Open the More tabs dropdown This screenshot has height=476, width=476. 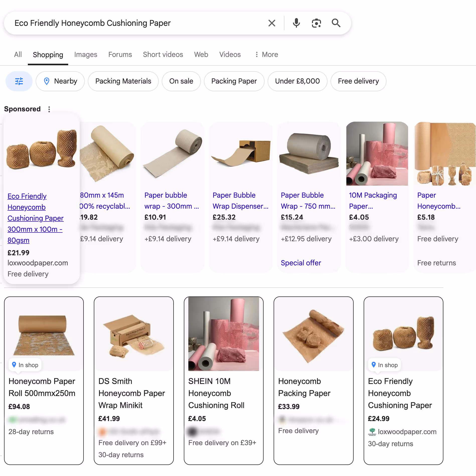(266, 54)
